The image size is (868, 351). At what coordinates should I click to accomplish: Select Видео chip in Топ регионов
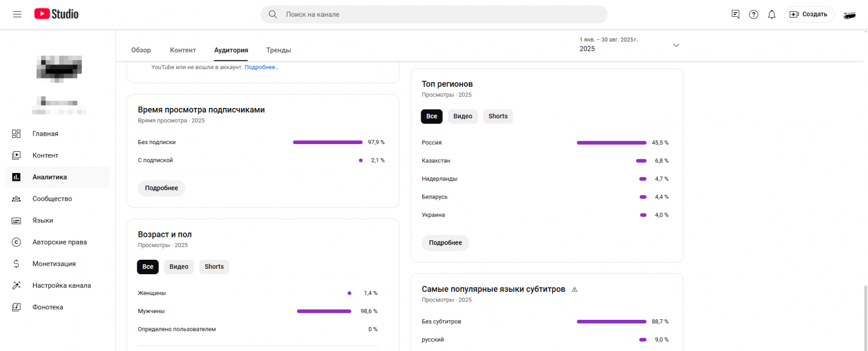[x=462, y=116]
